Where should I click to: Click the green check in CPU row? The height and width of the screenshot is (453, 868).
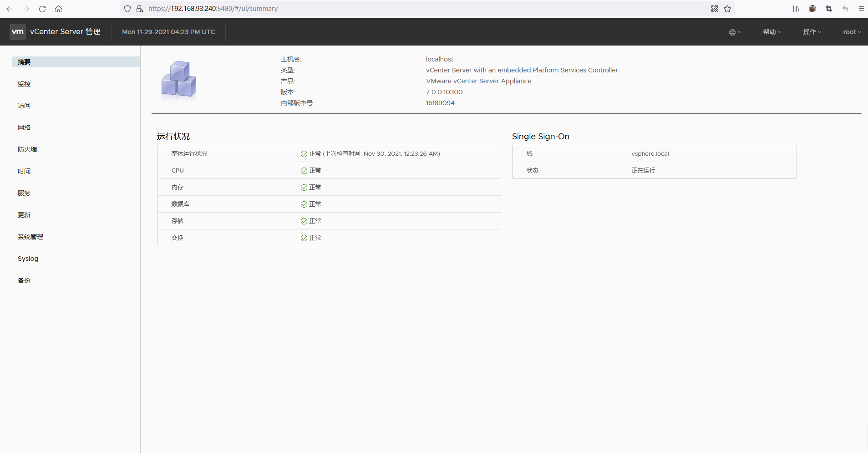[304, 171]
